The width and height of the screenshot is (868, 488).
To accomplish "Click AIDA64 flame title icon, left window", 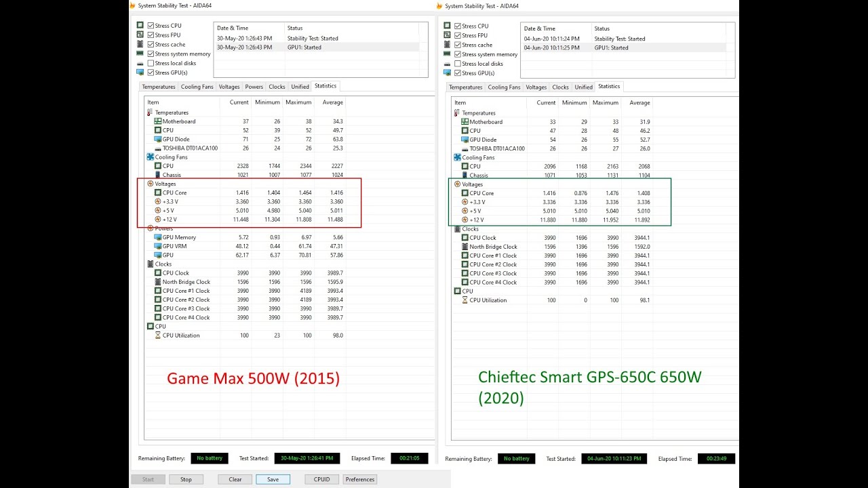I will coord(133,5).
